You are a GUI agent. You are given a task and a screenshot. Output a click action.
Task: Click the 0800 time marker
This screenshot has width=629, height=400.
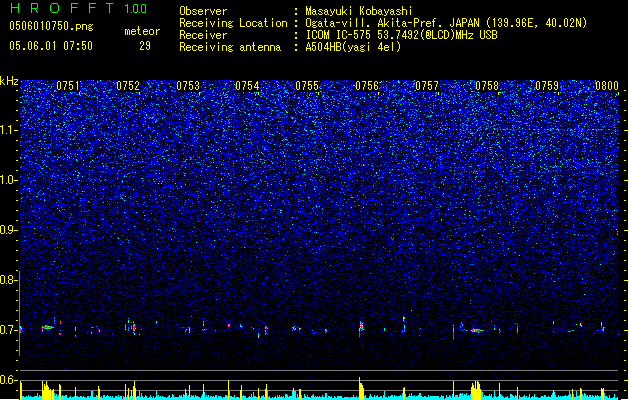(607, 86)
